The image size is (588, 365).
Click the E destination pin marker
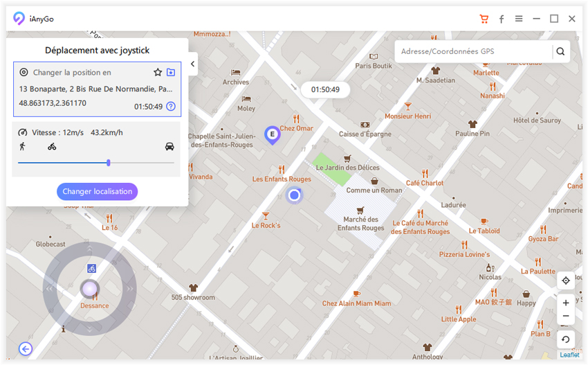(273, 135)
